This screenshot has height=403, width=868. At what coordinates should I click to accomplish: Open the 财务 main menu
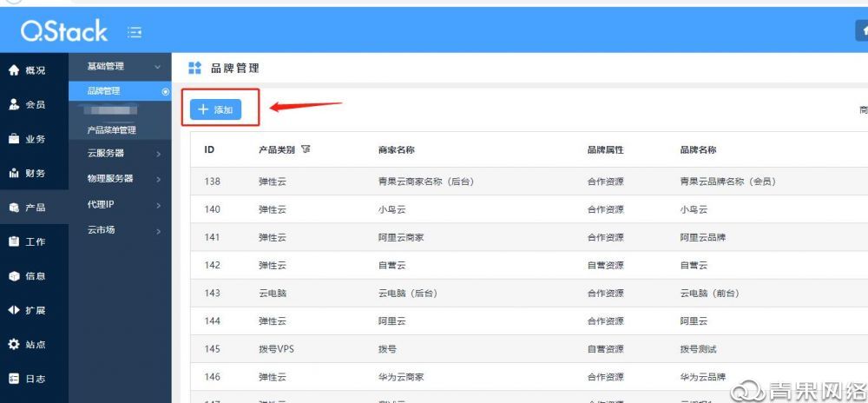[x=35, y=173]
